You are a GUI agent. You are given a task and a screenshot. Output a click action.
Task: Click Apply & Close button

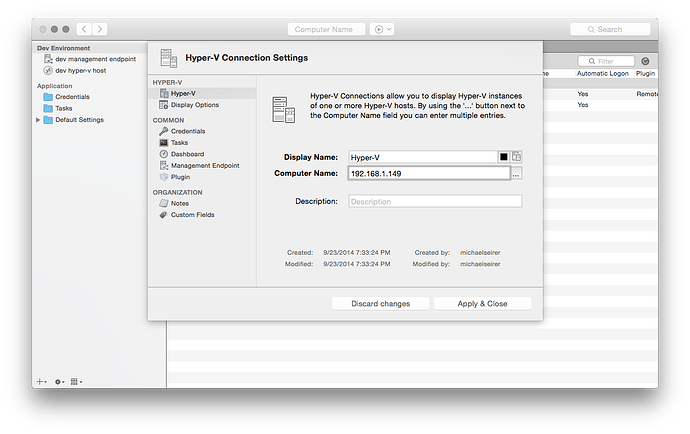(482, 303)
